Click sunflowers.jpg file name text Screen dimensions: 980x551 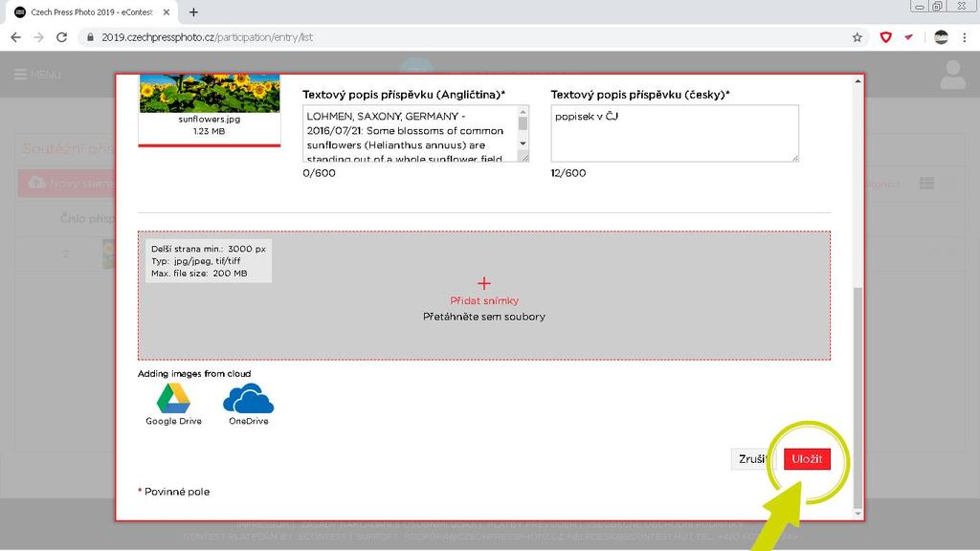[x=210, y=119]
